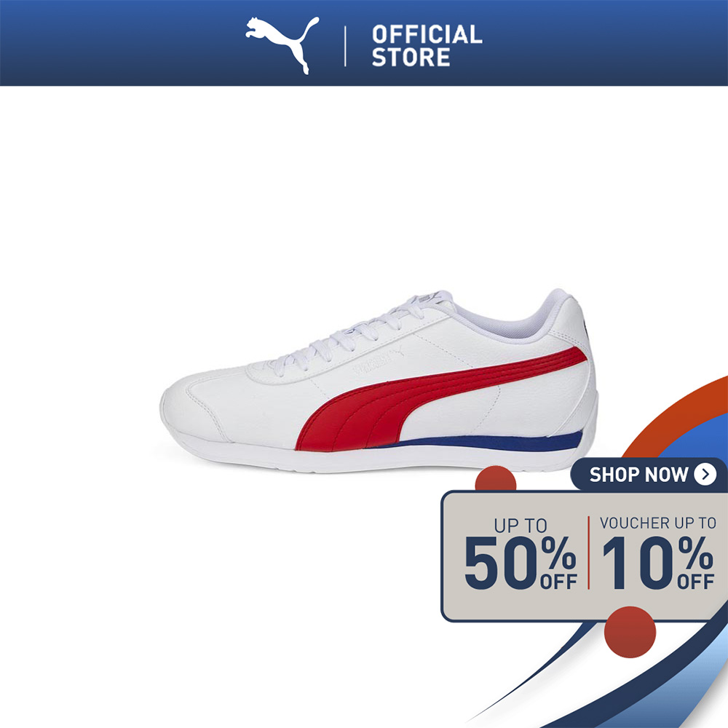The image size is (728, 728).
Task: Click the Puma leaping cat logo
Action: [282, 45]
